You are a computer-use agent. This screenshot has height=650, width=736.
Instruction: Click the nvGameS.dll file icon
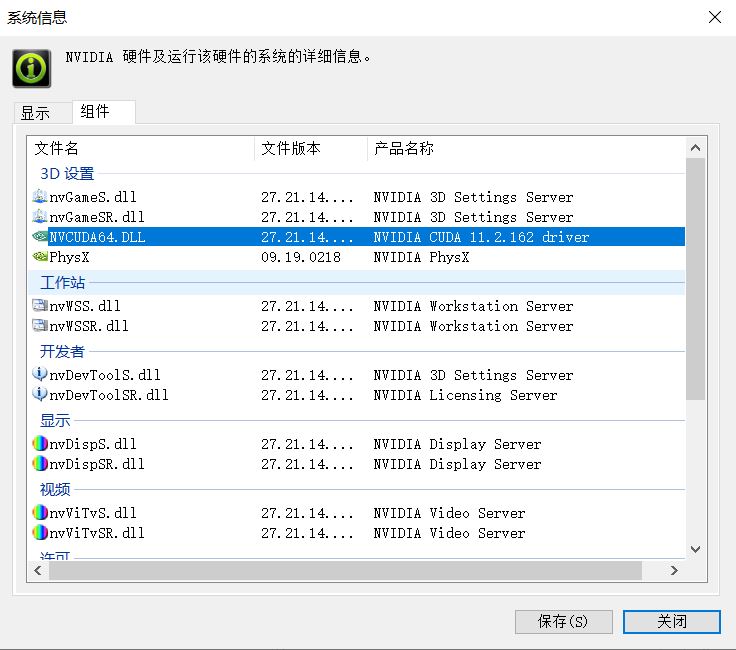40,196
